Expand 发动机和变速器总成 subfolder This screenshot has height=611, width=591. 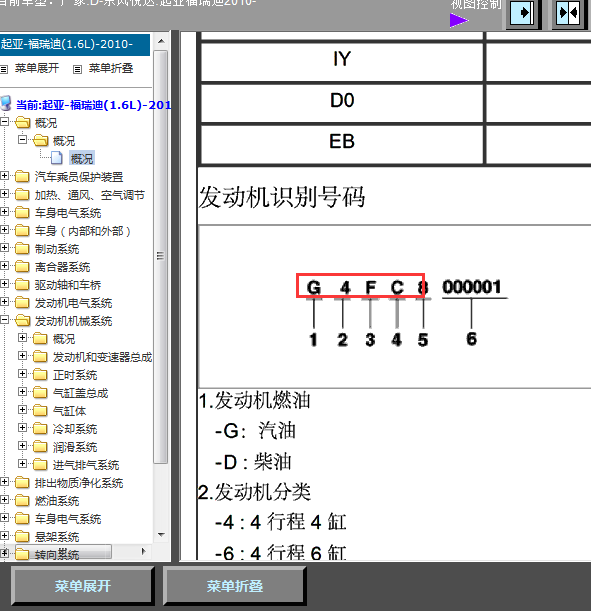point(22,356)
